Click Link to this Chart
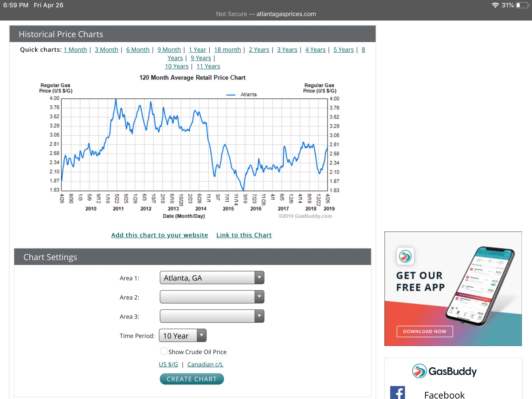This screenshot has height=399, width=532. pyautogui.click(x=244, y=235)
